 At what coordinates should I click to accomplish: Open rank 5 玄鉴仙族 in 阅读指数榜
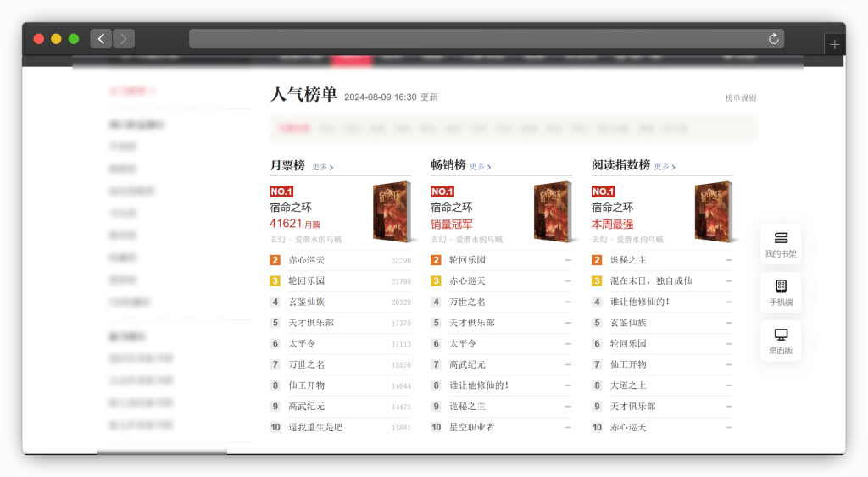628,323
